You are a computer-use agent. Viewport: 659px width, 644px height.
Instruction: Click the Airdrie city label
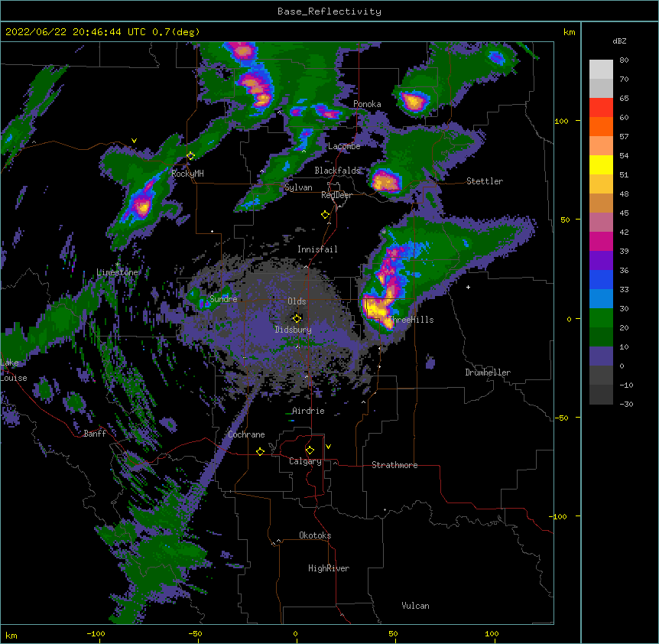(308, 411)
